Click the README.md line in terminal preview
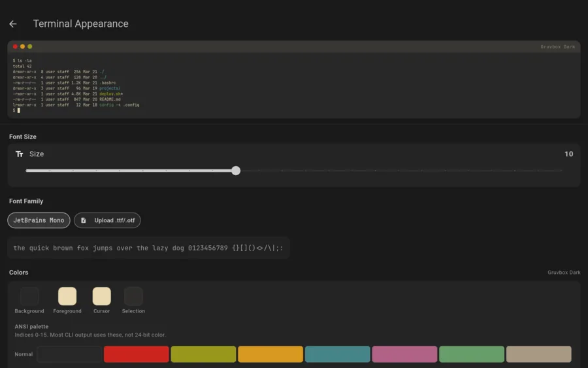Viewport: 588px width, 368px height. (x=67, y=99)
